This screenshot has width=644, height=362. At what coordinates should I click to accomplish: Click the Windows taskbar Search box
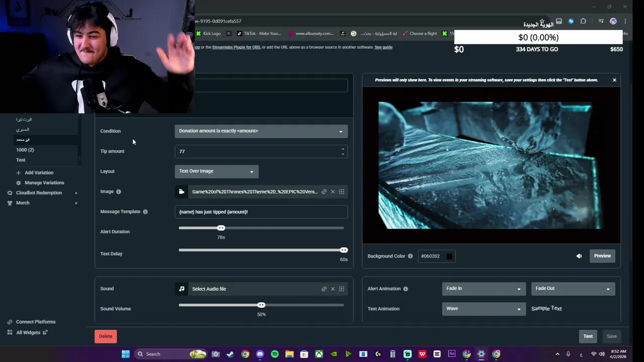pyautogui.click(x=171, y=354)
